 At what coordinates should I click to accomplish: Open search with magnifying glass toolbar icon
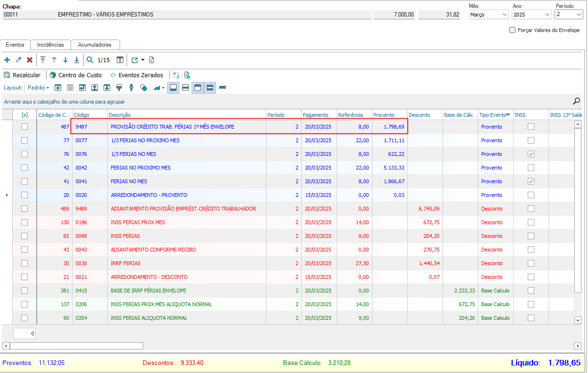click(x=90, y=60)
